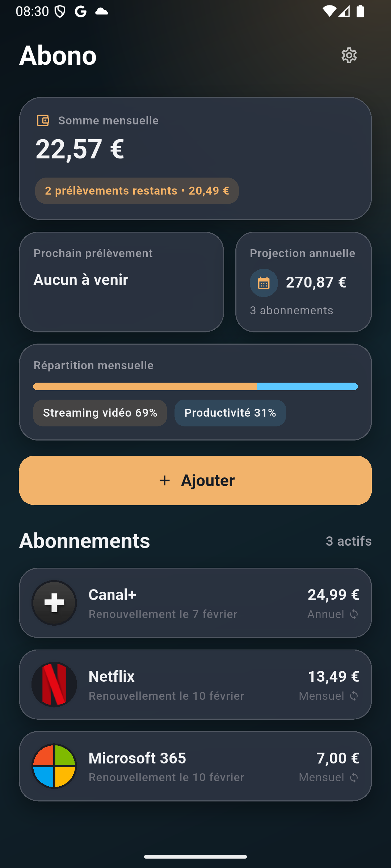
Task: Tap the blue segment of the distribution bar
Action: tap(307, 386)
